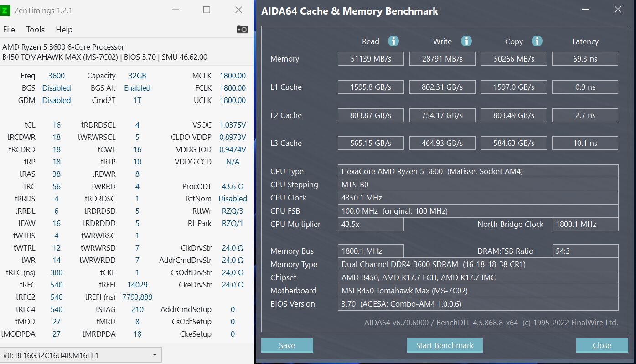Click the CPU Multiplier field 43.5x
The height and width of the screenshot is (364, 636).
[x=371, y=224]
